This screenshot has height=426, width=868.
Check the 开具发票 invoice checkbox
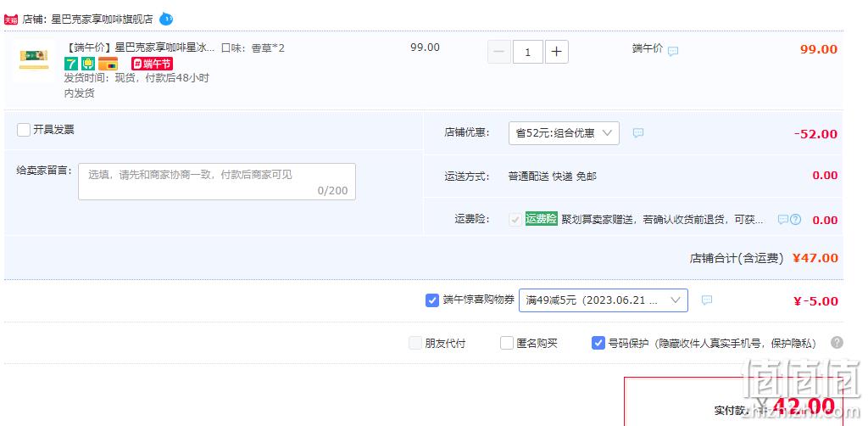click(24, 130)
